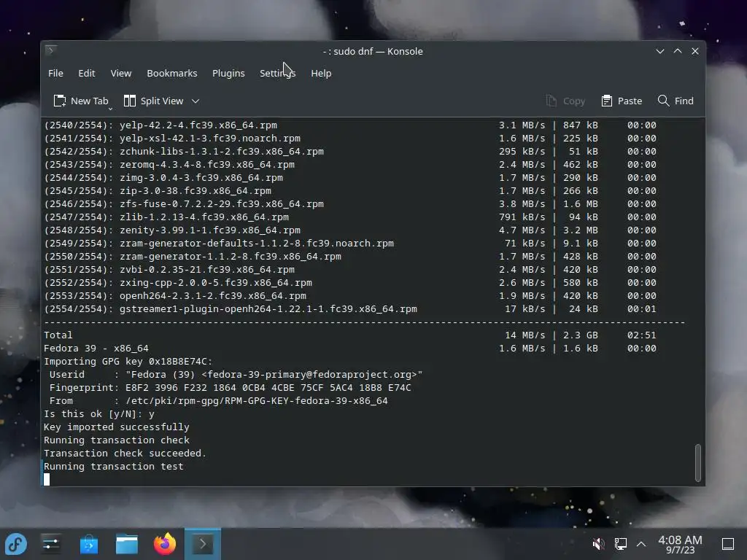
Task: Open the Plugins menu
Action: coord(228,74)
